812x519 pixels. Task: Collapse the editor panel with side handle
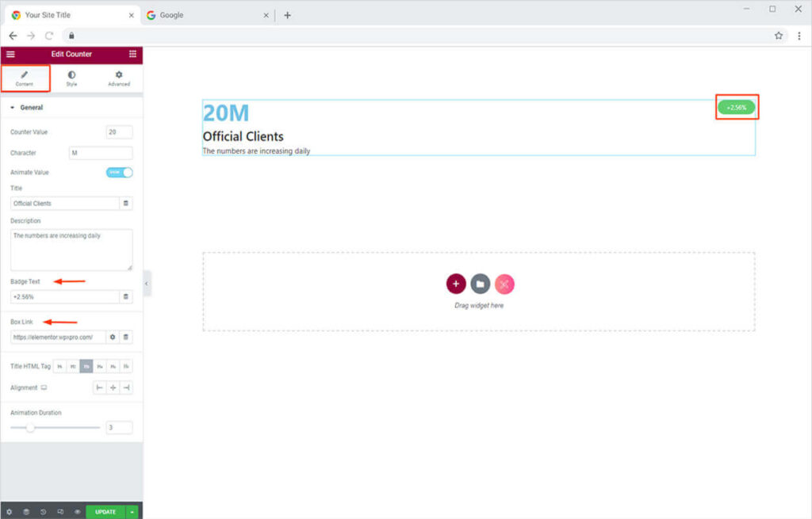click(x=147, y=283)
